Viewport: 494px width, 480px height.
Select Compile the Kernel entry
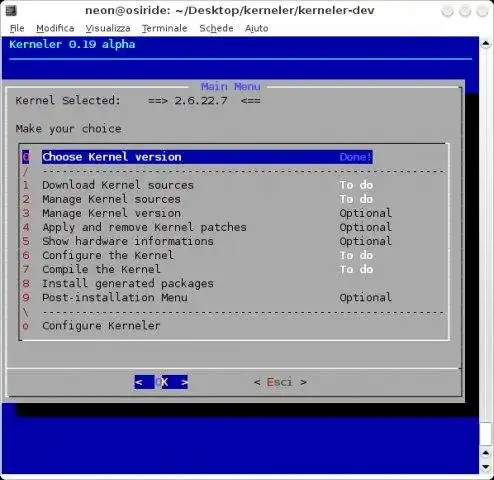coord(101,269)
